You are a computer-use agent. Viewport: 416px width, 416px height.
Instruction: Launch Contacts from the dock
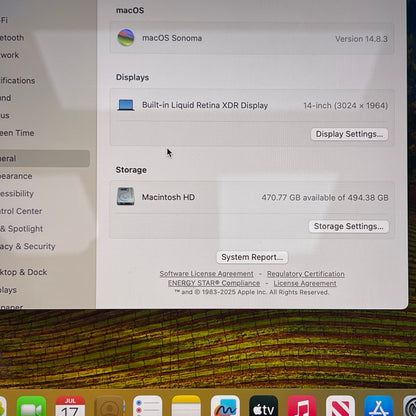(109, 406)
